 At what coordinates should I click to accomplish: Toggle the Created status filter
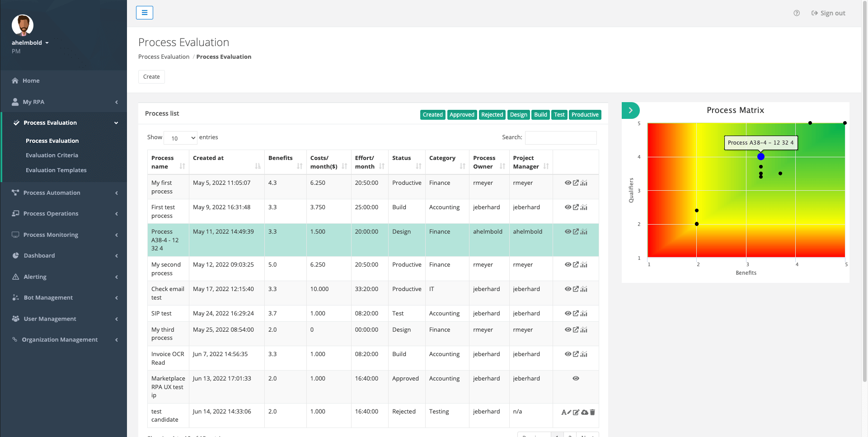(432, 115)
